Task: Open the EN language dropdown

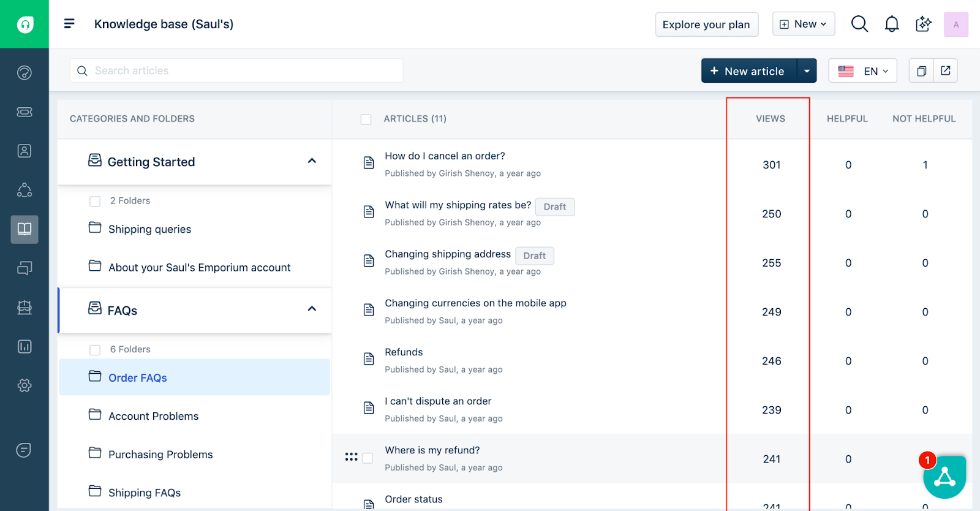Action: click(x=862, y=71)
